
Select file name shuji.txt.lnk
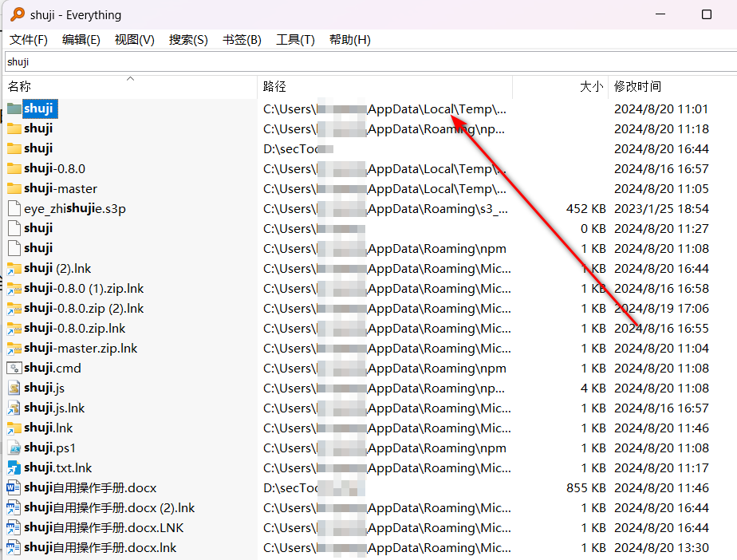point(57,467)
